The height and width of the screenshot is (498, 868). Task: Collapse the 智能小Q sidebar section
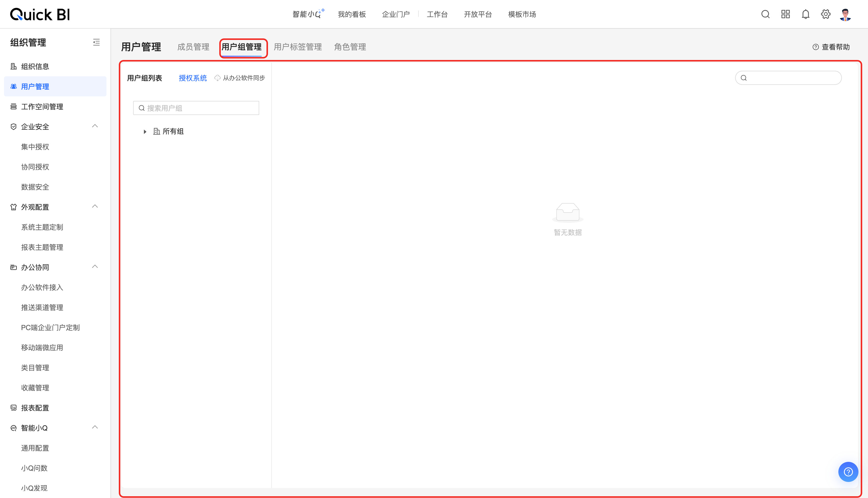point(95,427)
